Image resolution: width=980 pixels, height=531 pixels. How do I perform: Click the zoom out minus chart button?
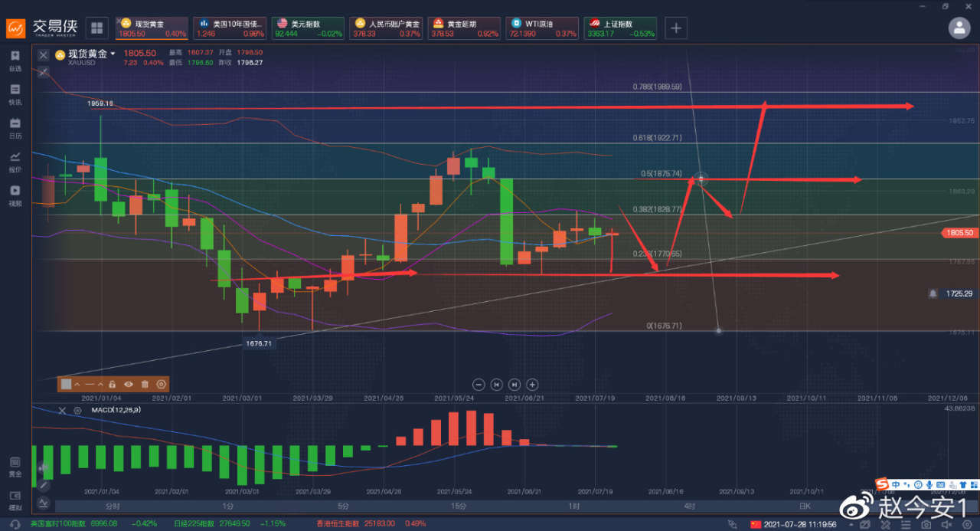pos(479,385)
